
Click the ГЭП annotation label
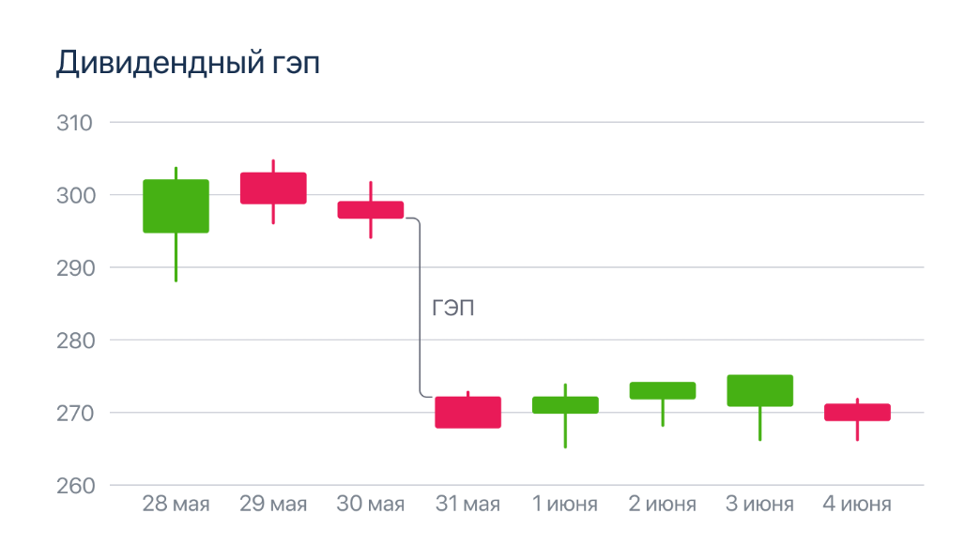[x=453, y=308]
